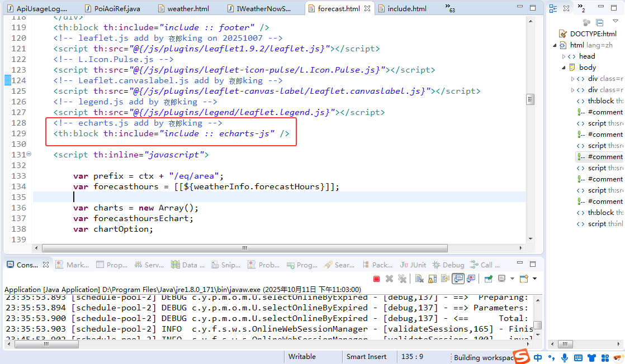Open the Data Source view tab
This screenshot has height=364, width=625.
188,265
